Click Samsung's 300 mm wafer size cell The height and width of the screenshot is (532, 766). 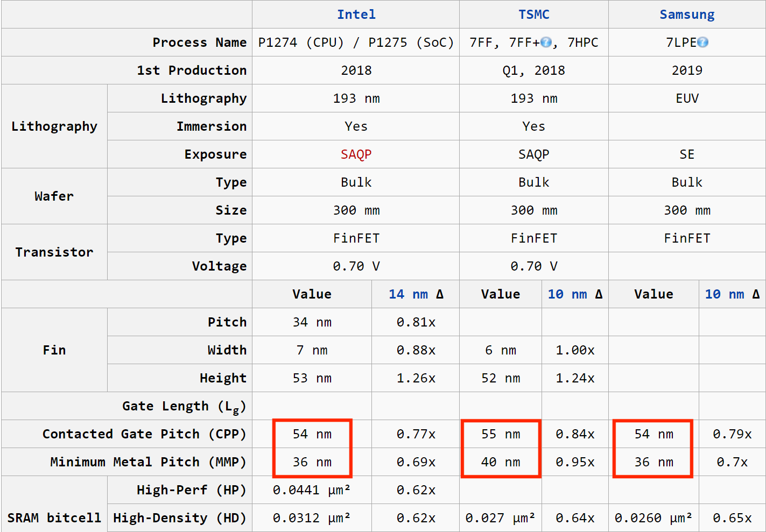[687, 210]
